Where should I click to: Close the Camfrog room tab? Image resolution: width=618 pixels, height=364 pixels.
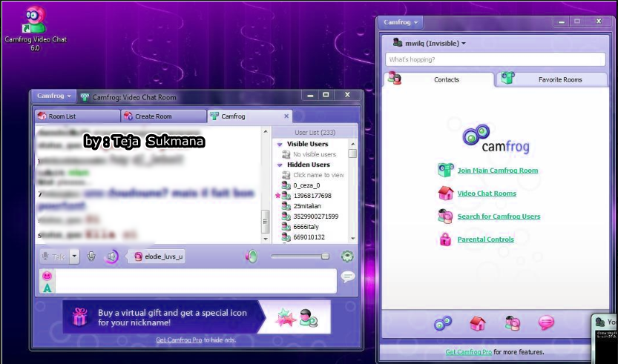286,116
